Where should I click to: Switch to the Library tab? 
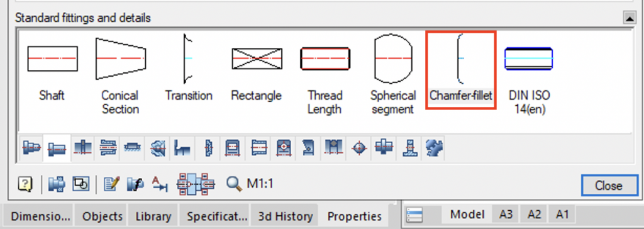coord(153,216)
